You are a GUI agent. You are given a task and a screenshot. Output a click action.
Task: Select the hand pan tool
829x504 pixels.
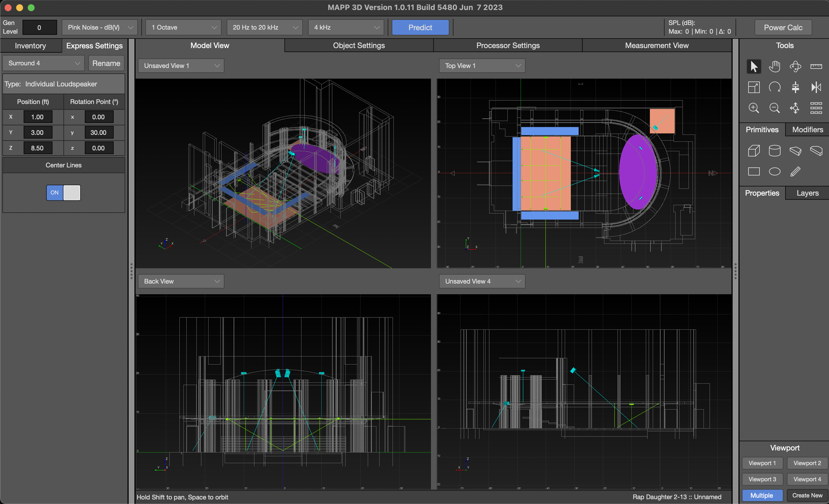(774, 67)
